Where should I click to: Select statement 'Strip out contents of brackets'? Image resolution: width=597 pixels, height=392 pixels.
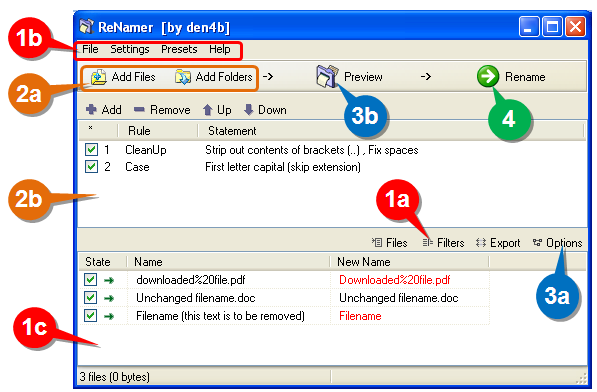click(311, 150)
